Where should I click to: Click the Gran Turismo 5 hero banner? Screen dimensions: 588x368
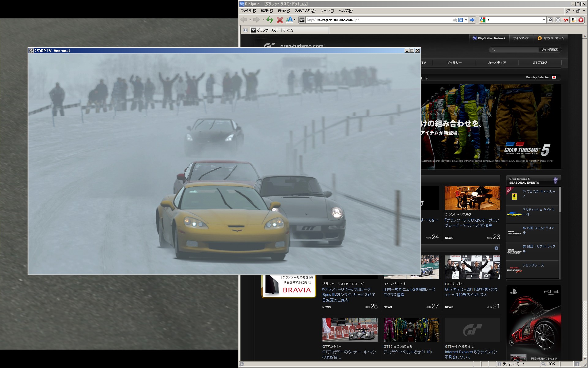491,127
